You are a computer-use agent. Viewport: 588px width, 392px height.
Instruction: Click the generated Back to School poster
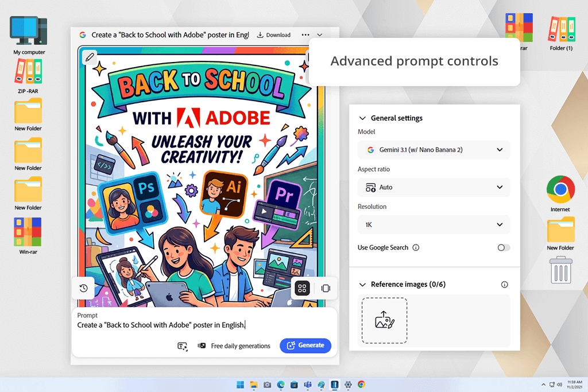point(202,176)
